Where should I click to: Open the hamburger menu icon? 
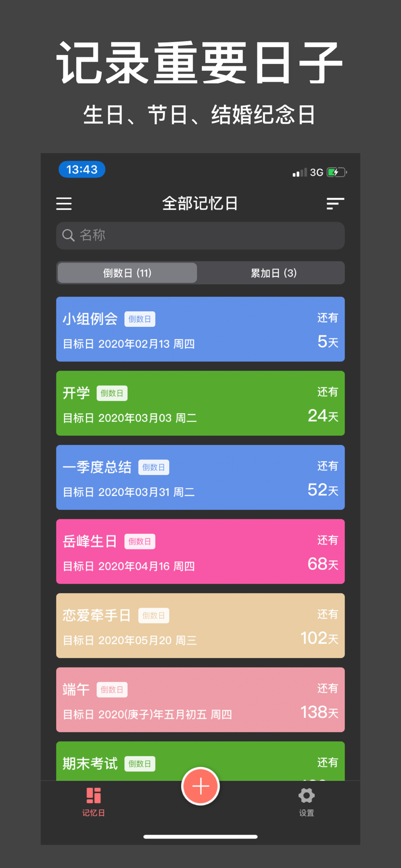pyautogui.click(x=64, y=204)
